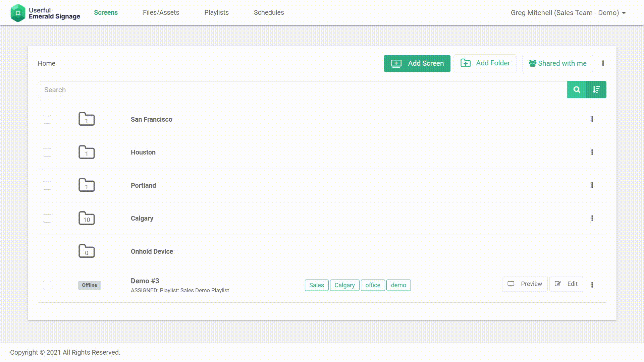This screenshot has width=644, height=362.
Task: Open Shared with me
Action: coord(557,63)
